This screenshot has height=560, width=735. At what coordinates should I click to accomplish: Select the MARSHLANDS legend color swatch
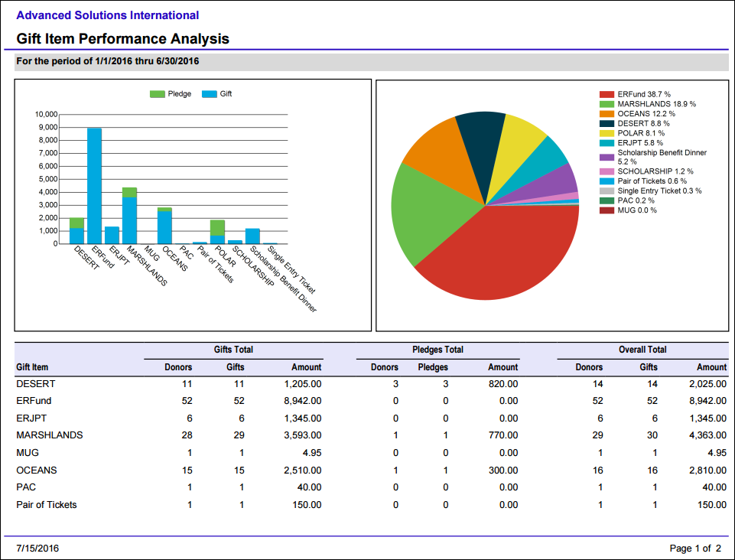tap(607, 104)
